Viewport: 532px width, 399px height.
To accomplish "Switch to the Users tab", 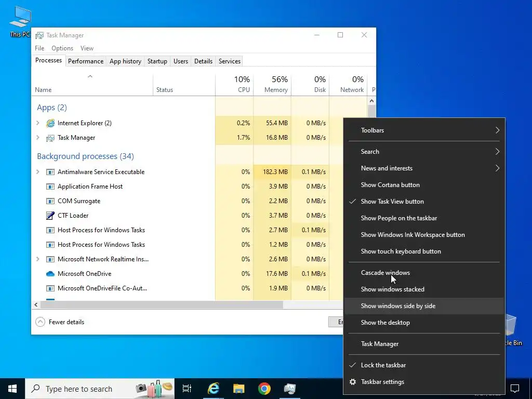I will pyautogui.click(x=181, y=61).
